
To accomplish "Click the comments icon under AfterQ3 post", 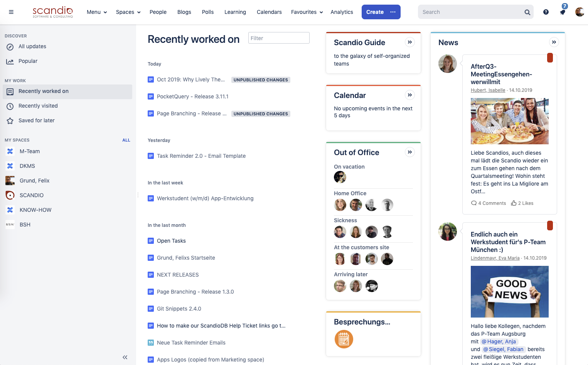I will (473, 203).
